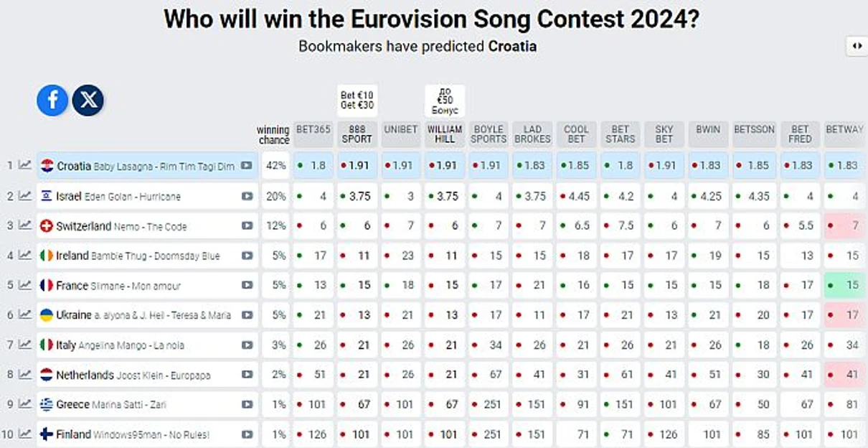The width and height of the screenshot is (868, 448).
Task: Expand table width with the arrows button
Action: (x=857, y=46)
